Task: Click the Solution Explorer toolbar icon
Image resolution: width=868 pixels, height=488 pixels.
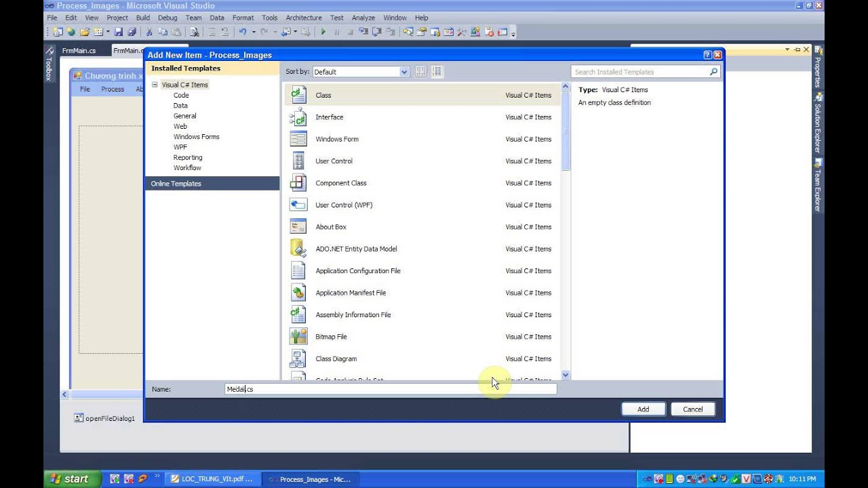Action: (x=408, y=32)
